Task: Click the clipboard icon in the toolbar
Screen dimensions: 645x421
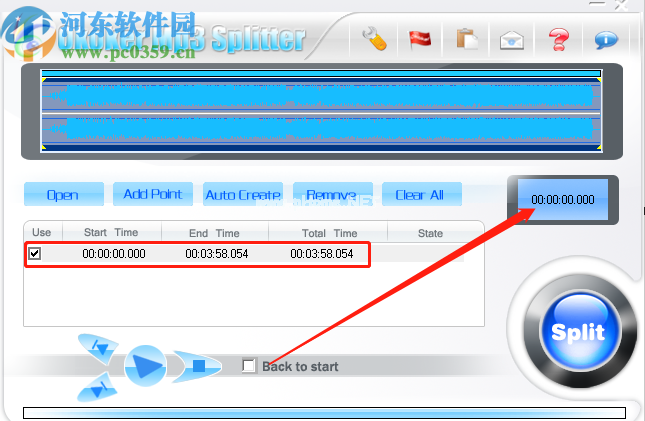Action: click(x=466, y=40)
